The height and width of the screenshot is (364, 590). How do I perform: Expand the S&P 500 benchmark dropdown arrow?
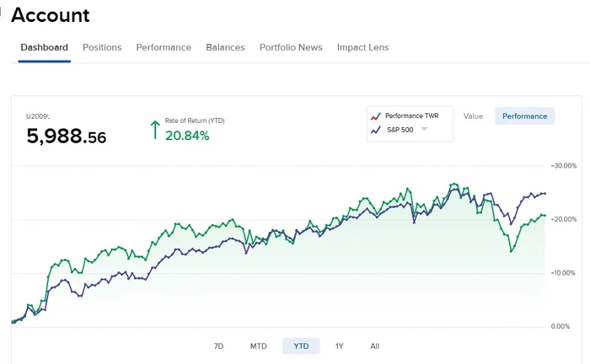point(425,129)
